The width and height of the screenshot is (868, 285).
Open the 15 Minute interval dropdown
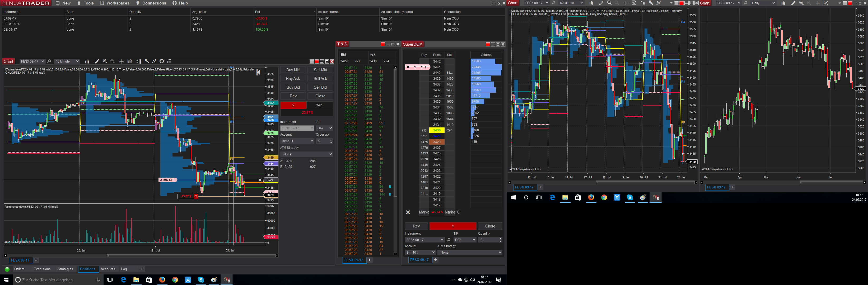coord(67,61)
